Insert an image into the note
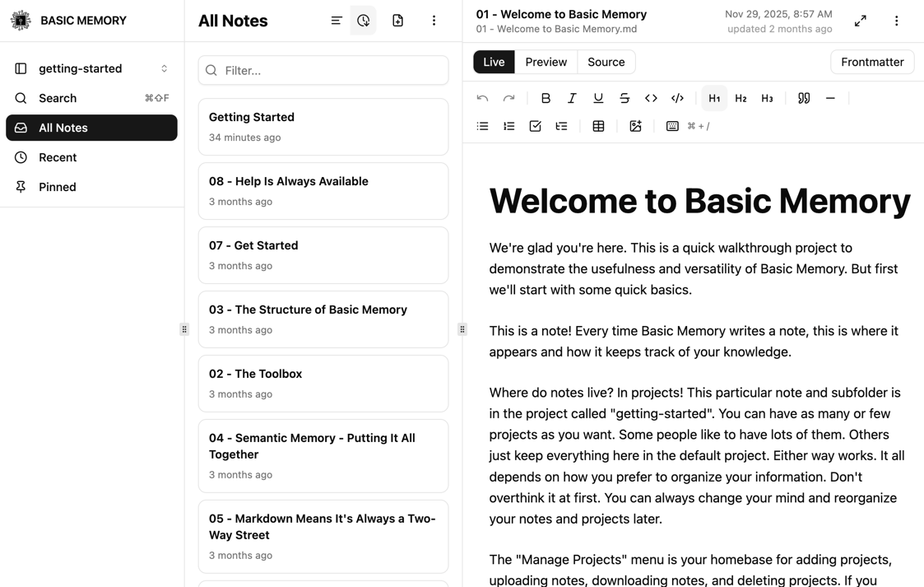Viewport: 924px width, 587px height. point(635,126)
